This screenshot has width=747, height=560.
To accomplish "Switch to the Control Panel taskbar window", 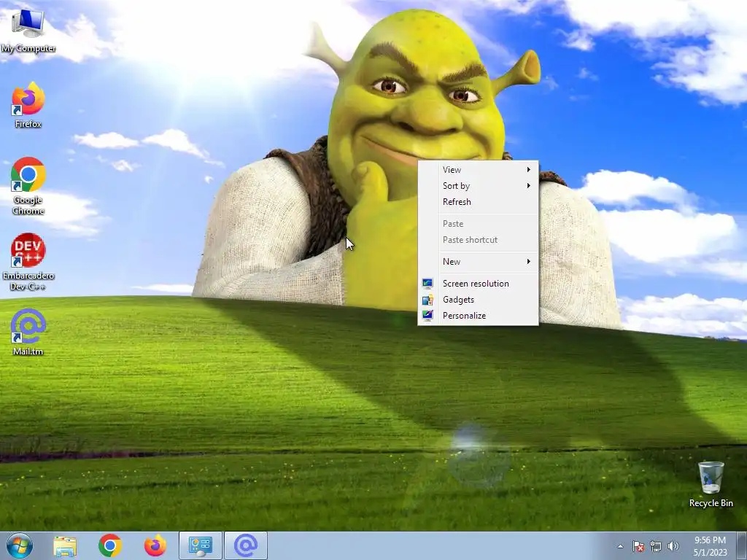I will click(200, 545).
